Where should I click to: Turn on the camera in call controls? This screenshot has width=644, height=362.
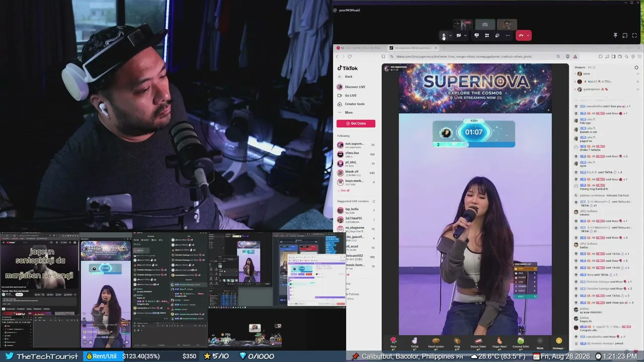[x=458, y=35]
